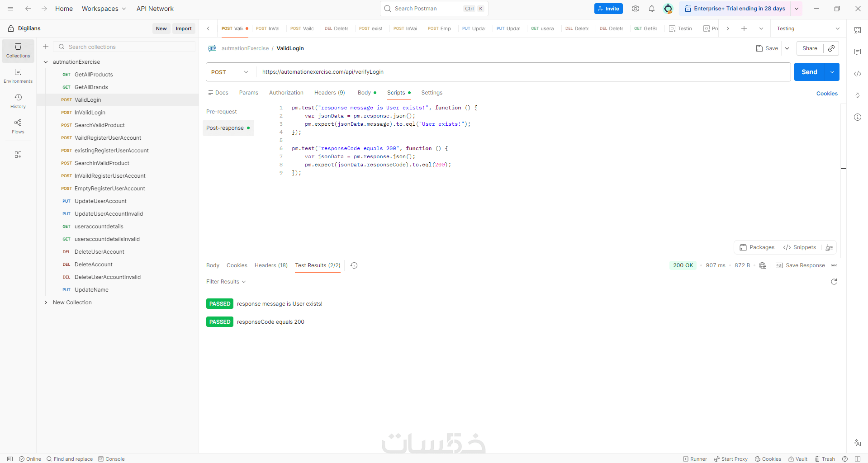This screenshot has width=868, height=463.
Task: Open the Flows sidebar panel
Action: click(x=18, y=127)
